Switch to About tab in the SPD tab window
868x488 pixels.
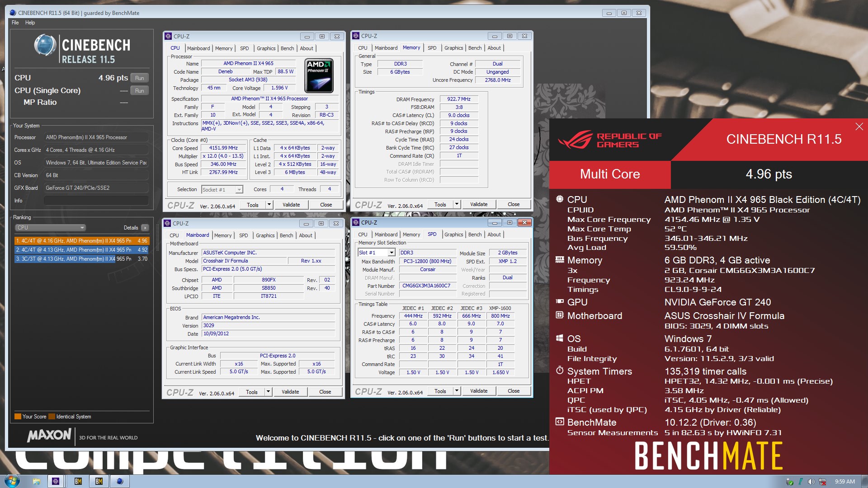coord(494,235)
